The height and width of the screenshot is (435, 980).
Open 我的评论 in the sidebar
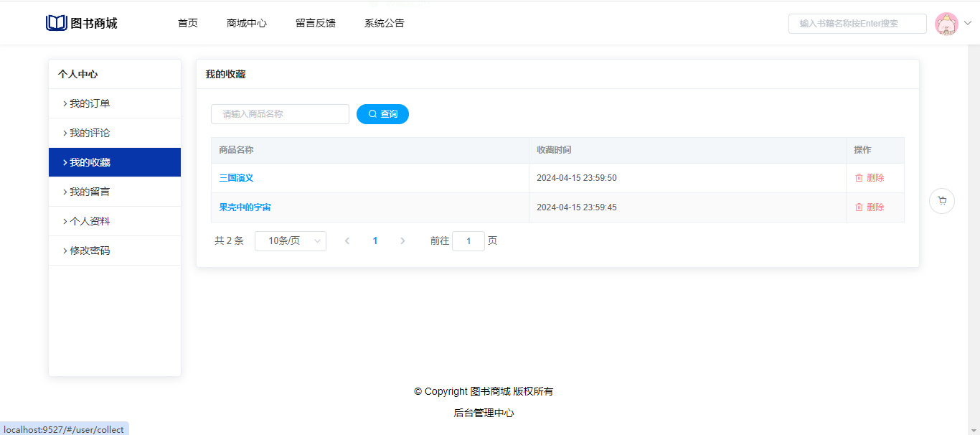click(90, 134)
